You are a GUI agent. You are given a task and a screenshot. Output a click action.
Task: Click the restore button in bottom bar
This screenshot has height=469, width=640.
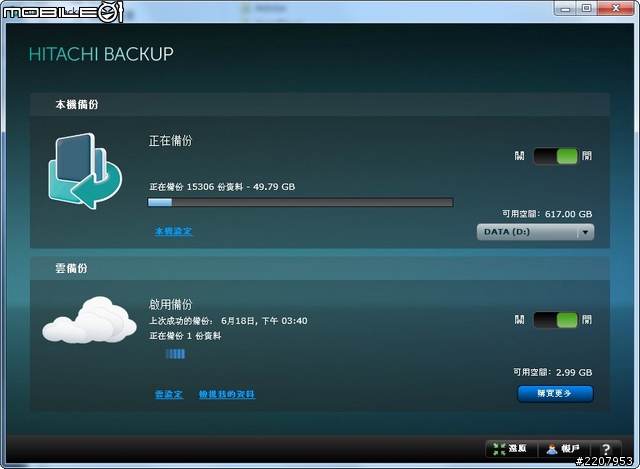pos(511,449)
